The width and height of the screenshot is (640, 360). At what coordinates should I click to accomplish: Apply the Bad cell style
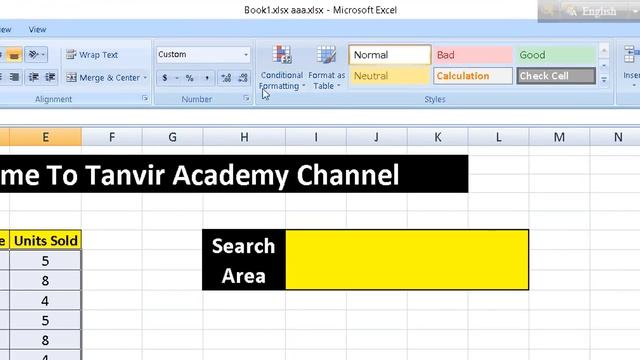pos(473,55)
